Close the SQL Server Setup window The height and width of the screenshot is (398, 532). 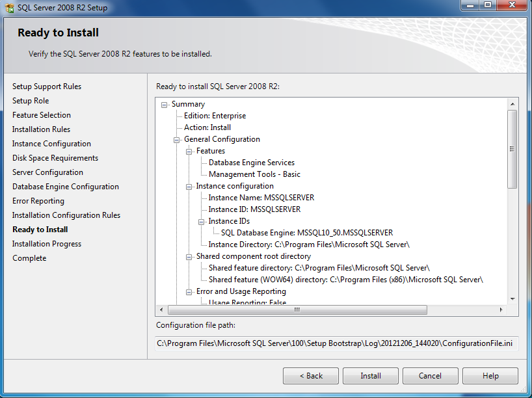512,5
